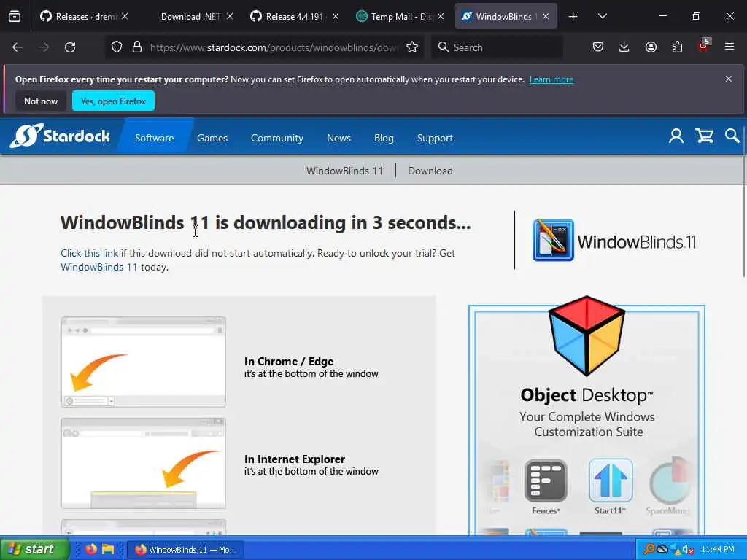Click Chrome / Edge instruction thumbnail
Viewport: 747px width, 560px height.
click(x=144, y=362)
